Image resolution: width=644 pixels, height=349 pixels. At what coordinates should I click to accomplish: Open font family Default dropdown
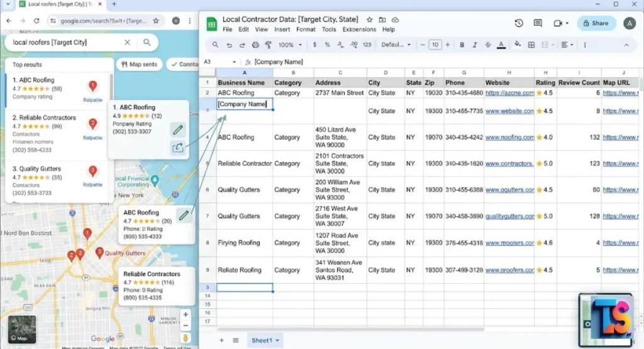pyautogui.click(x=396, y=45)
